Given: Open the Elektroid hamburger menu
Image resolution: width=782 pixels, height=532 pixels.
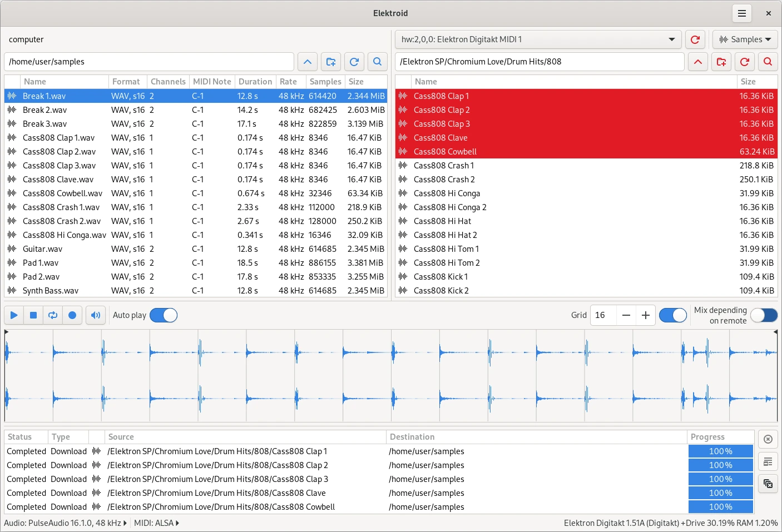Looking at the screenshot, I should pyautogui.click(x=741, y=13).
